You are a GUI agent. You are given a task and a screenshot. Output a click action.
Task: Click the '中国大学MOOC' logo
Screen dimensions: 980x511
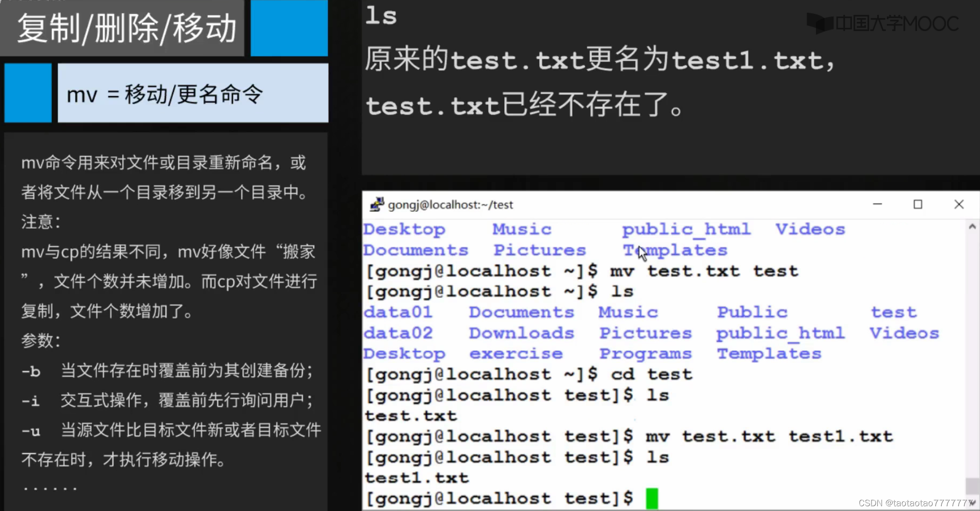[883, 23]
